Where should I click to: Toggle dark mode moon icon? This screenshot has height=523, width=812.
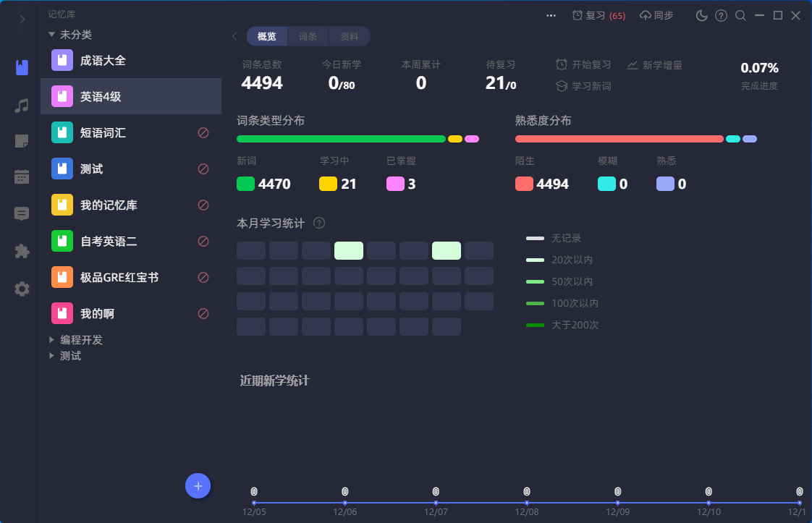point(702,15)
